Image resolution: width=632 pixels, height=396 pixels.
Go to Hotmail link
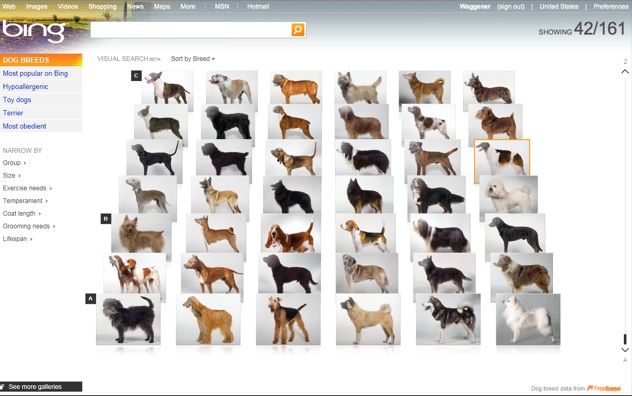click(x=258, y=6)
